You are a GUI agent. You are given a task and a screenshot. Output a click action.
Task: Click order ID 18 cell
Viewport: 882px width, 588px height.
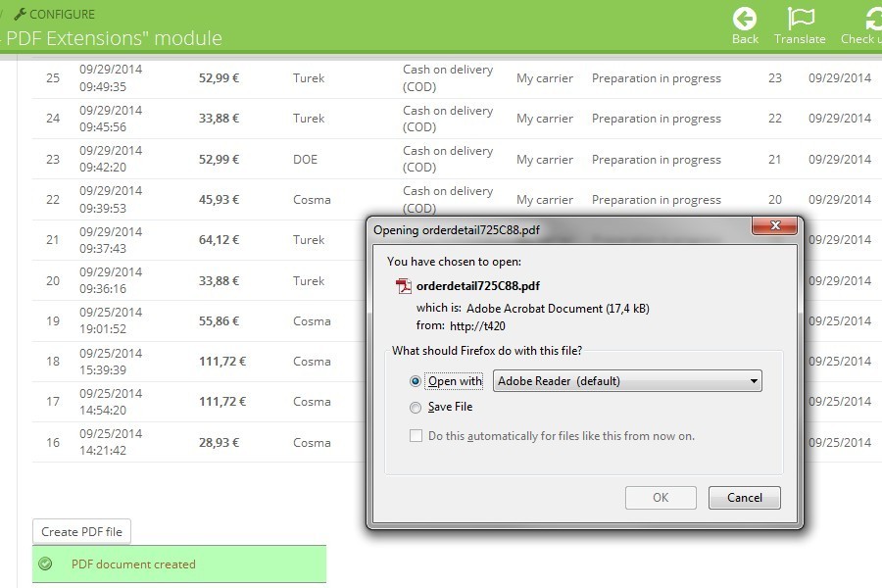pos(53,362)
